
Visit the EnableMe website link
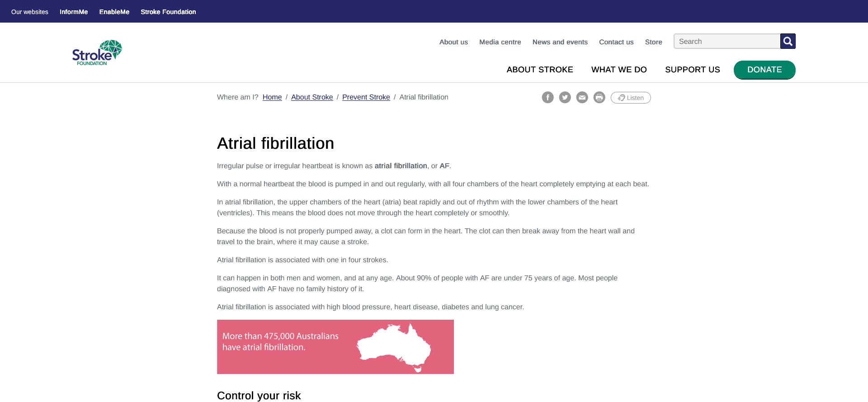pyautogui.click(x=114, y=12)
